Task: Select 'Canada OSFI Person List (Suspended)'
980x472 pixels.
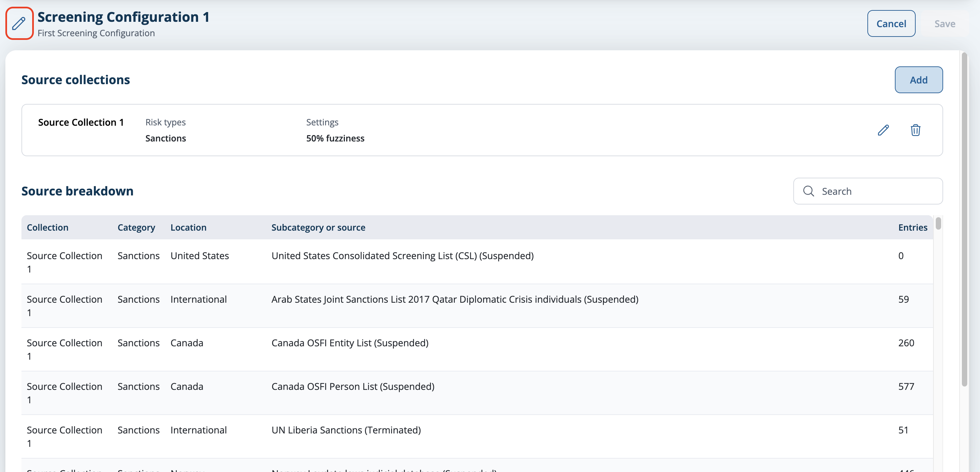Action: click(353, 387)
